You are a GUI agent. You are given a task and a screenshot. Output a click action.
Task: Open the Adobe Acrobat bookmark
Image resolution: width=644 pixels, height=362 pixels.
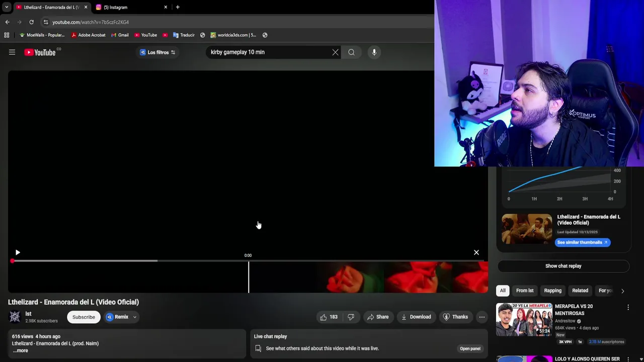pos(89,35)
